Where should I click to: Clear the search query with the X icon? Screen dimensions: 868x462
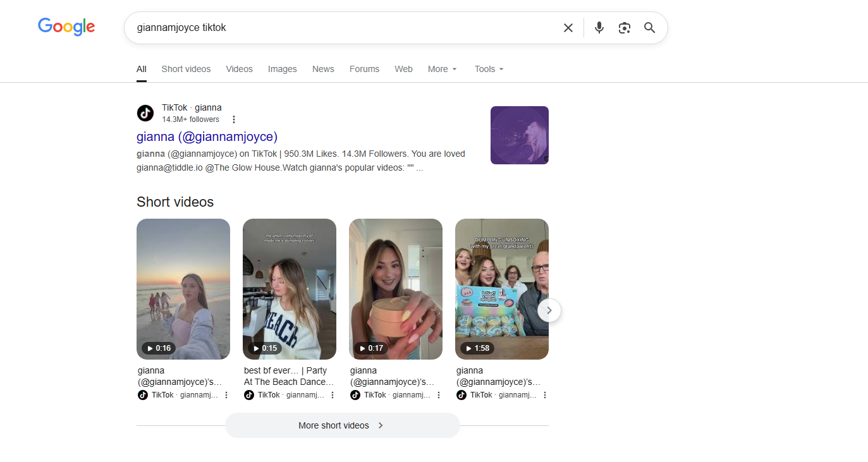(568, 27)
